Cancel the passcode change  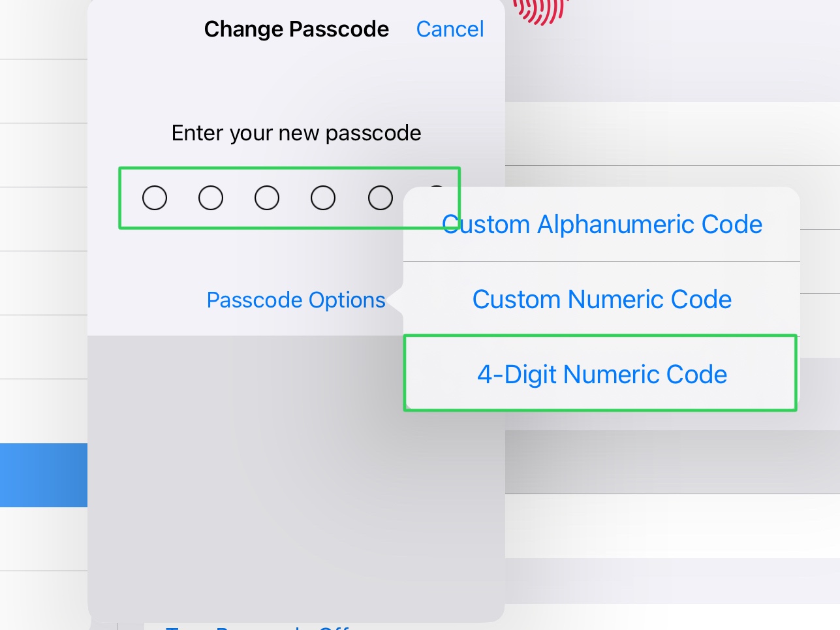450,29
